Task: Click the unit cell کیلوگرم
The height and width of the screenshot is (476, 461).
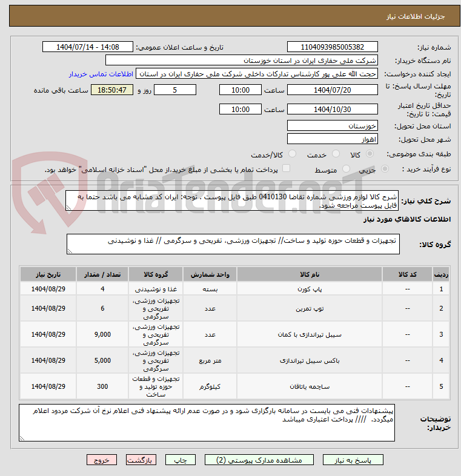Action: (x=210, y=387)
